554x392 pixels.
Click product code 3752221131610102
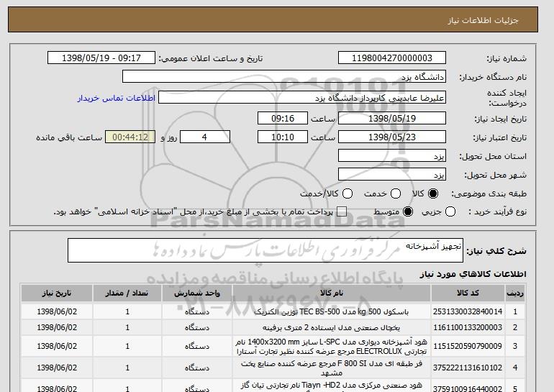[x=468, y=368]
